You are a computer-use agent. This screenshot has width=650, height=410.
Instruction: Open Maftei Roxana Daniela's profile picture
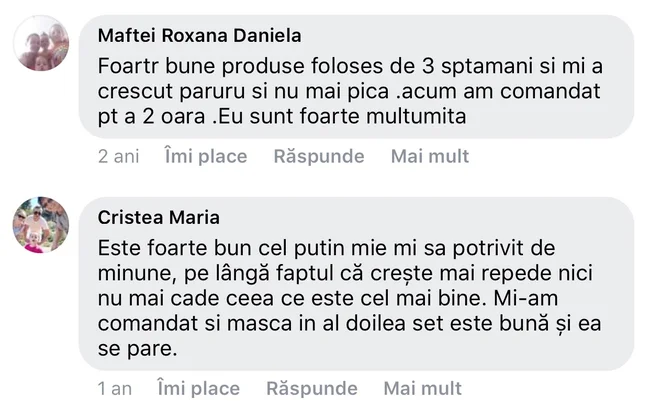click(x=41, y=44)
